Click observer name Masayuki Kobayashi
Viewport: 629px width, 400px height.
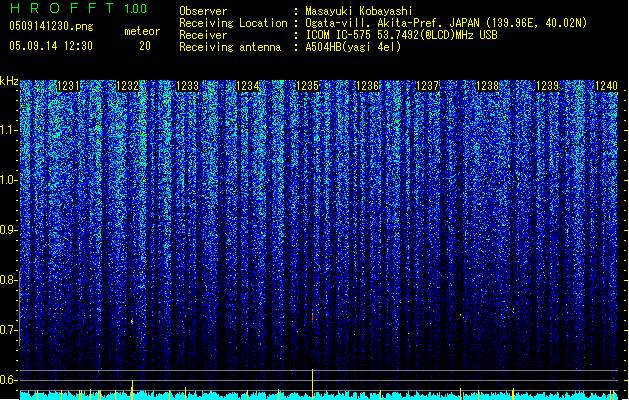click(359, 11)
